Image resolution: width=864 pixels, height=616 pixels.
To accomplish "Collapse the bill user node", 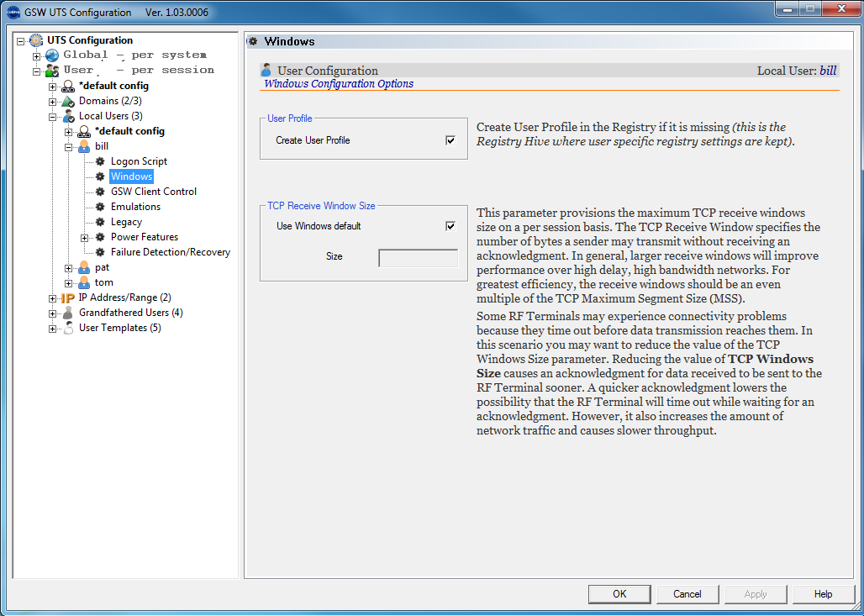I will (x=69, y=147).
